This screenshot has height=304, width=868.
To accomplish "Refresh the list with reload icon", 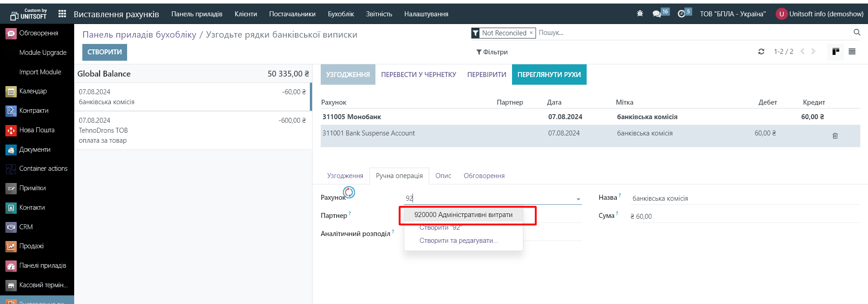I will 761,52.
